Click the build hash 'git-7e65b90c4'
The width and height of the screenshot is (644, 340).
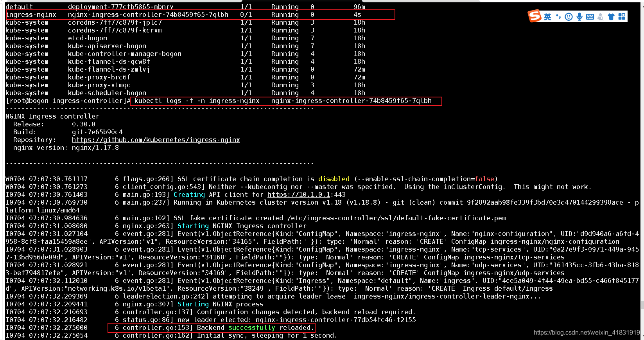(97, 132)
